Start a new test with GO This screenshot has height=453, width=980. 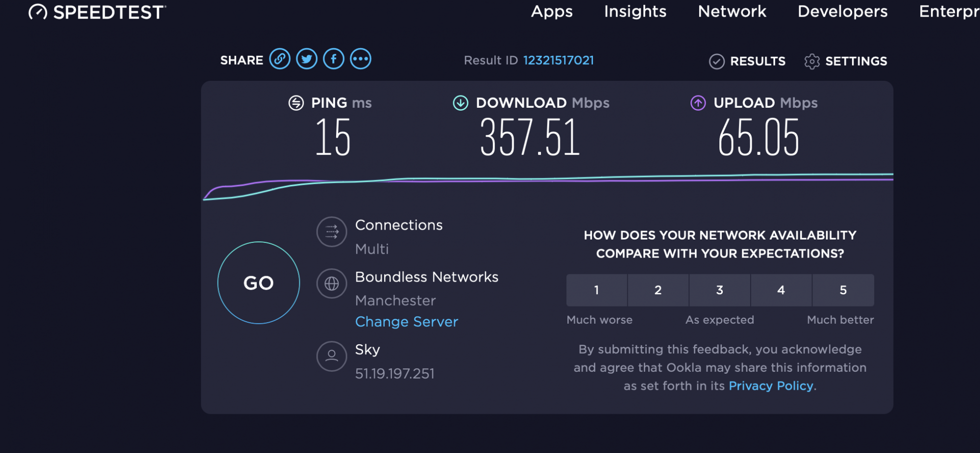click(259, 283)
